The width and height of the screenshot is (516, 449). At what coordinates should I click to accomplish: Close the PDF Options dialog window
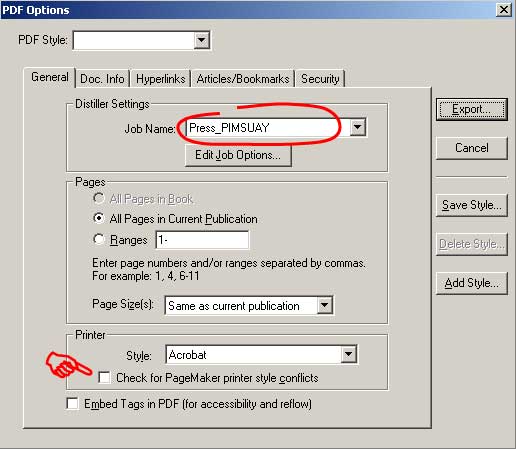504,10
